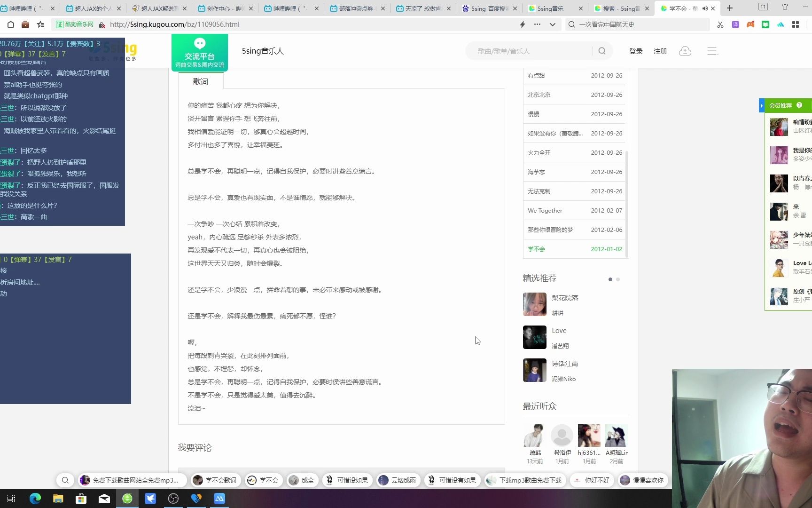Switch to the 创作中心 tab
Screen dimensions: 812x508
(x=226, y=8)
